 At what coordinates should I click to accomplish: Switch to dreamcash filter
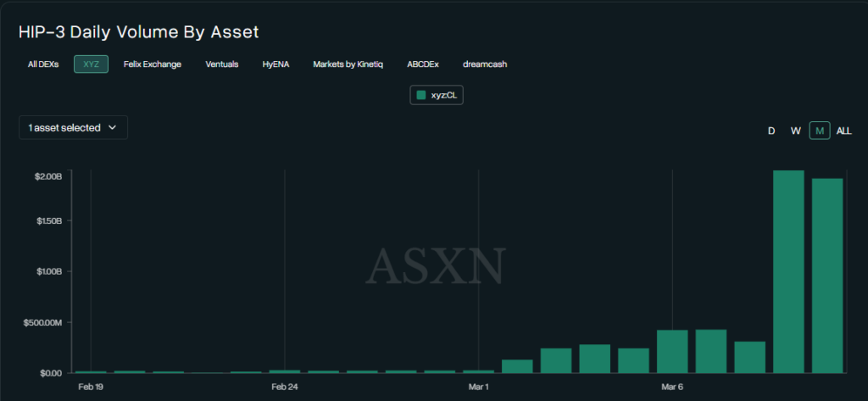click(485, 64)
